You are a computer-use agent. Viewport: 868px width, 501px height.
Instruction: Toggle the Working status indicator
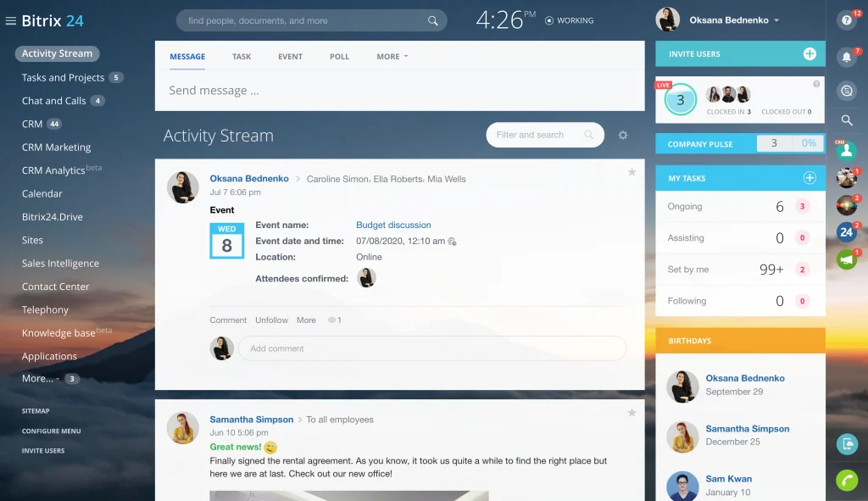click(x=569, y=20)
